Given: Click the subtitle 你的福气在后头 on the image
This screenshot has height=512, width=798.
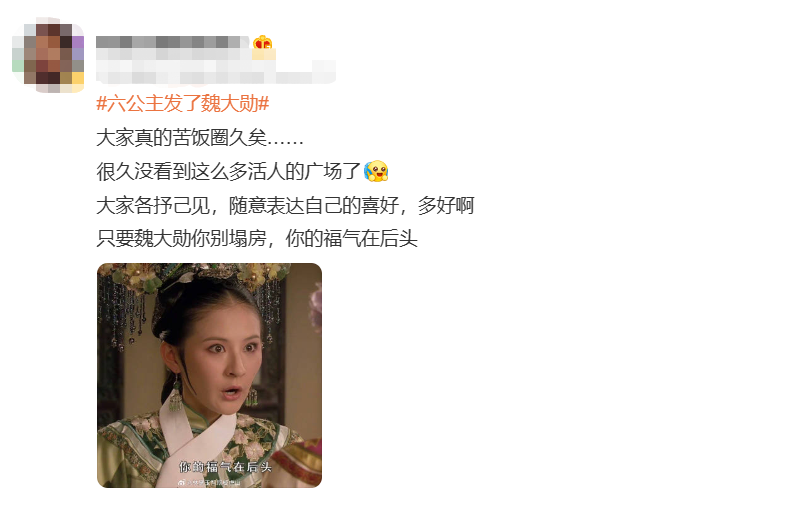Looking at the screenshot, I should [225, 467].
